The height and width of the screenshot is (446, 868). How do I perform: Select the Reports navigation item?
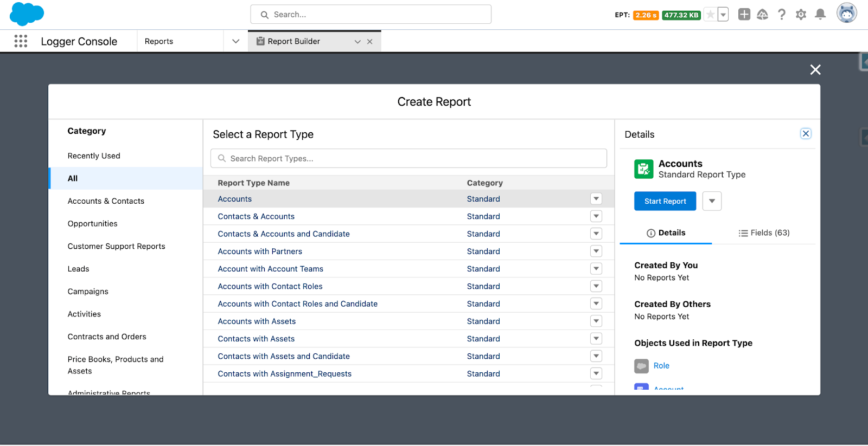[x=159, y=41]
